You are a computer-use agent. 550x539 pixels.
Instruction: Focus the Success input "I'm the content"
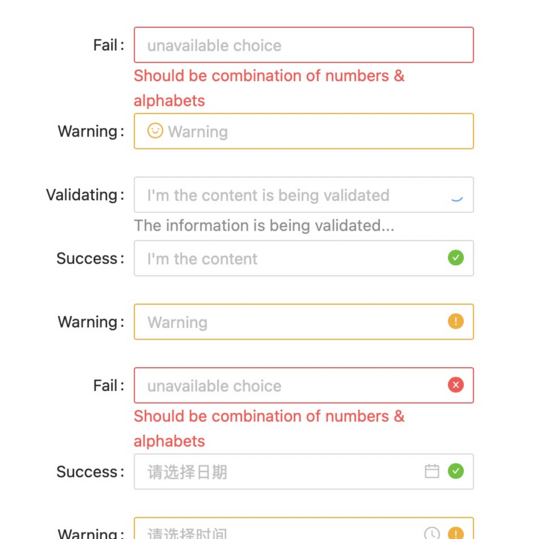point(304,258)
